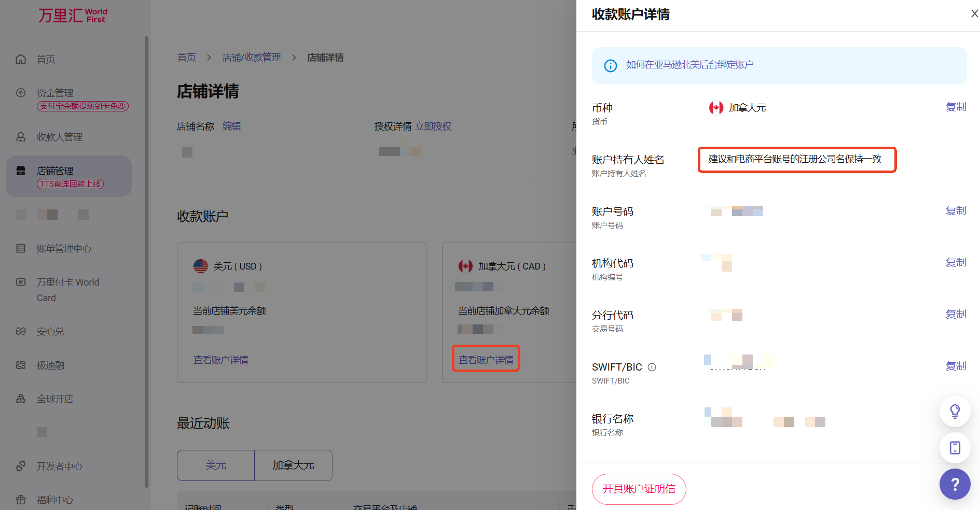Select the 美元 tab under 最近动账

tap(216, 465)
